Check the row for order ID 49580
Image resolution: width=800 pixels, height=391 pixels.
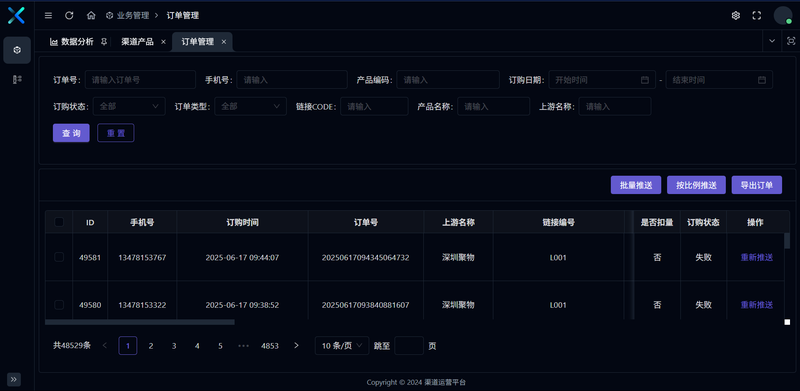(59, 305)
